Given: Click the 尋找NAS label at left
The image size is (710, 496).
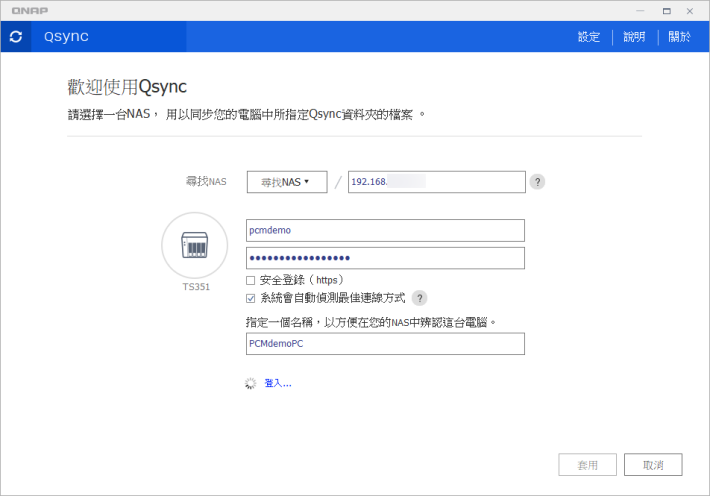Looking at the screenshot, I should (x=206, y=182).
